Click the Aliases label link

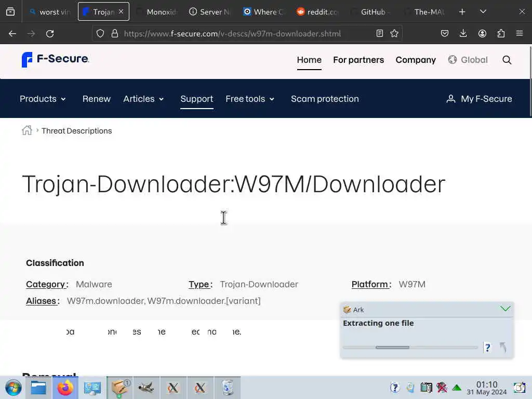[x=41, y=301]
